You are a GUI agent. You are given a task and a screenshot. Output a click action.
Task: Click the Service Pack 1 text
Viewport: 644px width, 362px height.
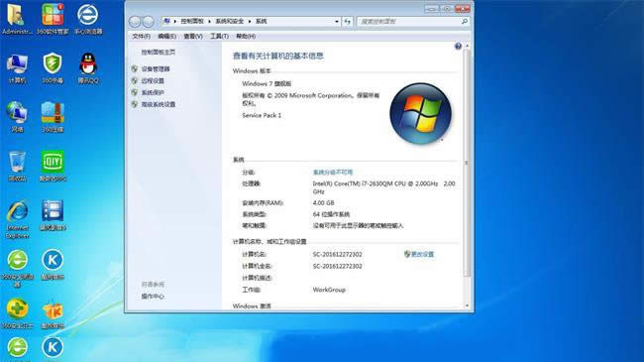coord(262,116)
